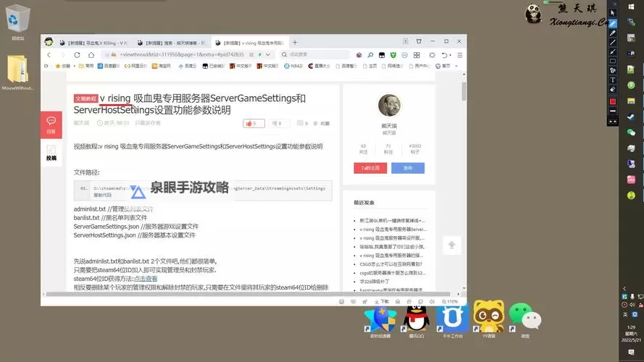
Task: Select the rectangle shape tool
Action: 612,61
